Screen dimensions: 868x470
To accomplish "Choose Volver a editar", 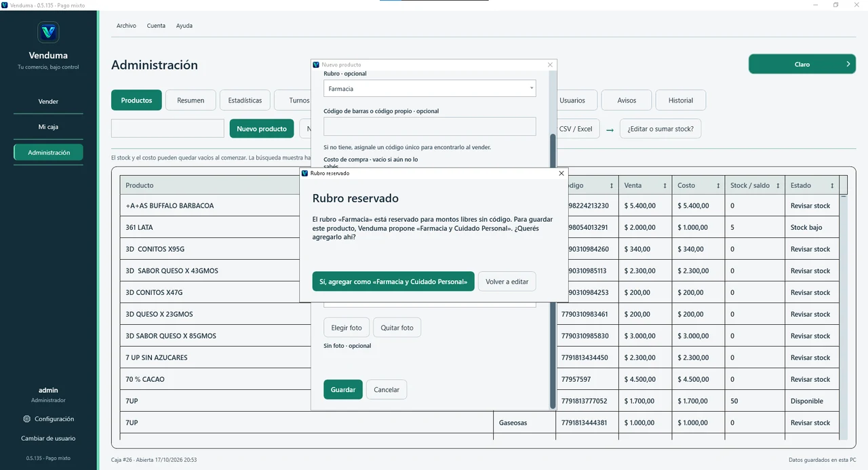I will point(507,281).
